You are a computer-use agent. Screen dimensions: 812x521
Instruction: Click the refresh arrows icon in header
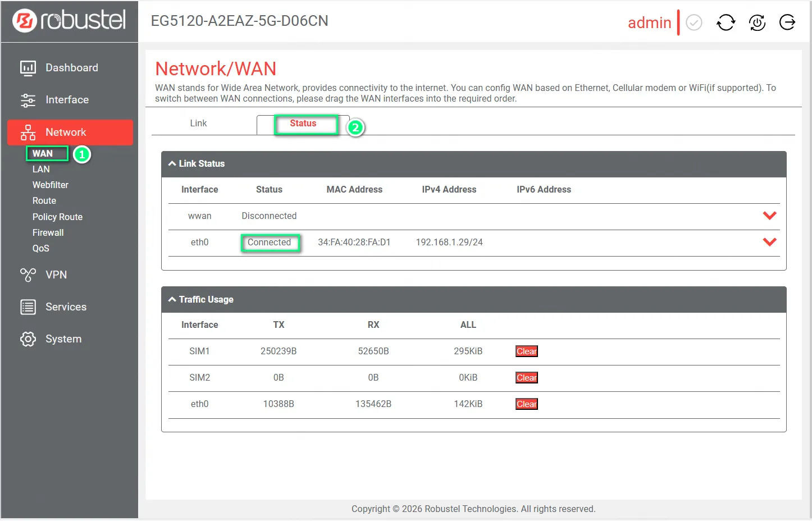point(726,22)
